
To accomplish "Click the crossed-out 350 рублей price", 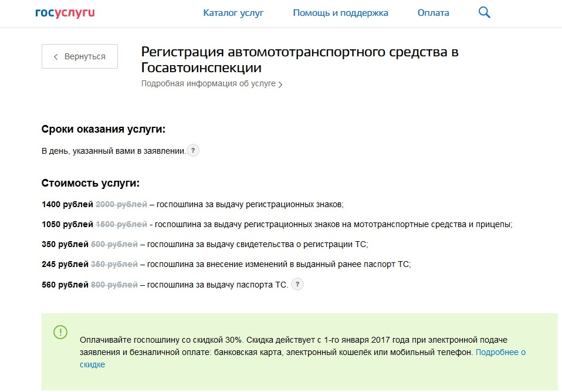I will (114, 264).
